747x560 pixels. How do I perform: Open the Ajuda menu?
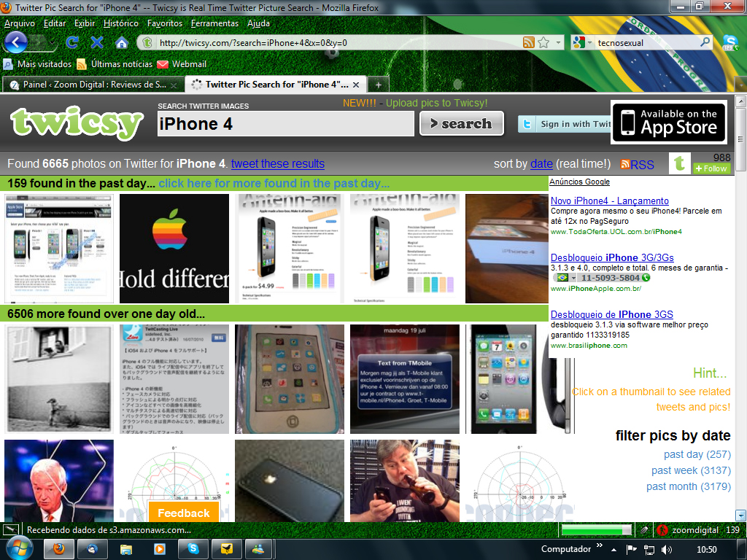pyautogui.click(x=259, y=23)
